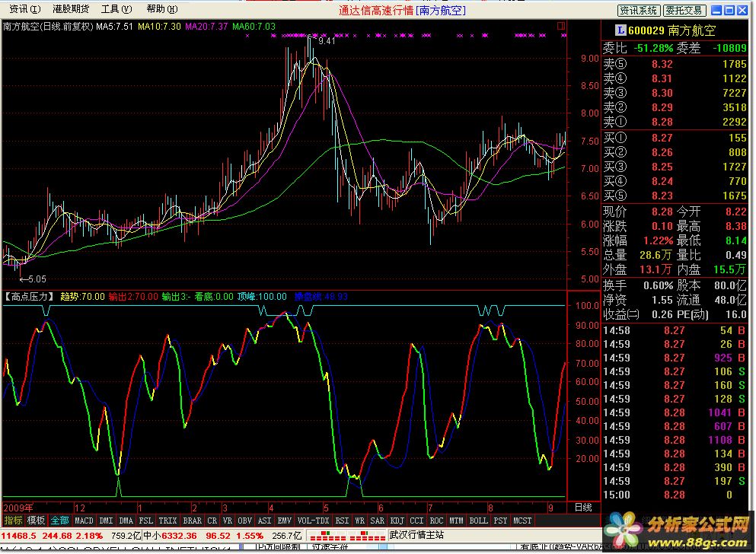Click the red market breadth bars icon
The image size is (756, 554).
click(x=346, y=536)
